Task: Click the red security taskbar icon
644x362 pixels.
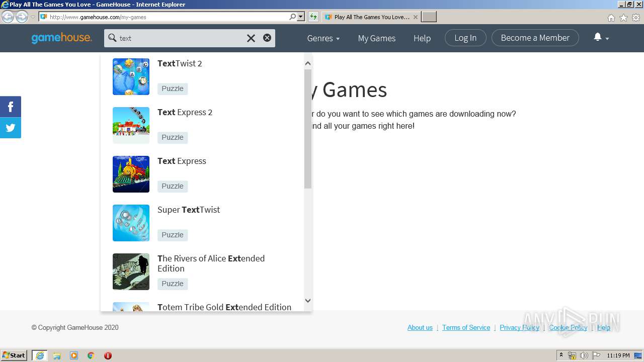Action: 108,355
